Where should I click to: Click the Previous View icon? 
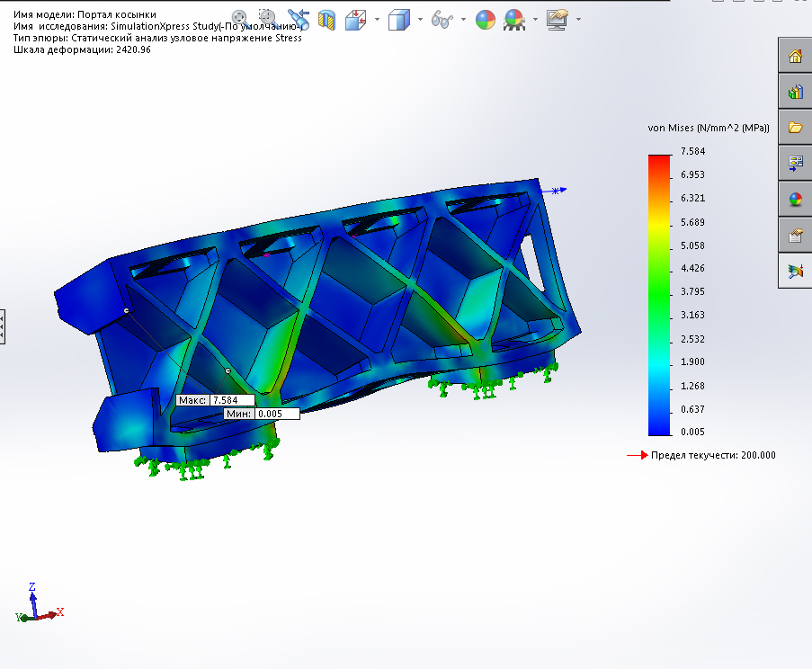coord(299,20)
